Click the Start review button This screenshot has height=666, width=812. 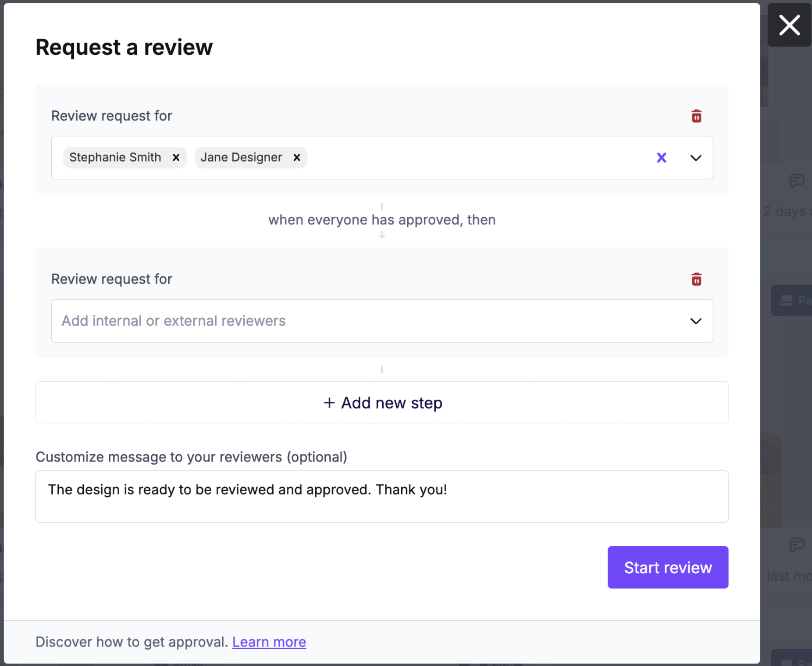[668, 567]
